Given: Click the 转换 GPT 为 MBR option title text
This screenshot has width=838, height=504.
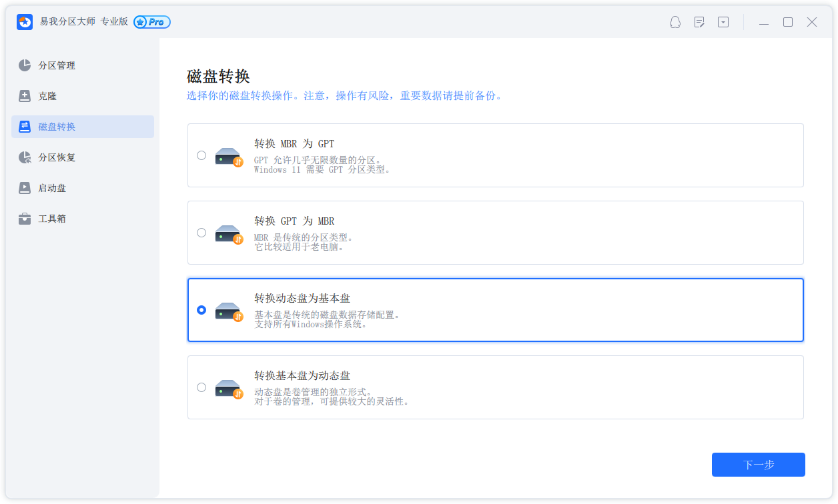Looking at the screenshot, I should click(x=294, y=221).
